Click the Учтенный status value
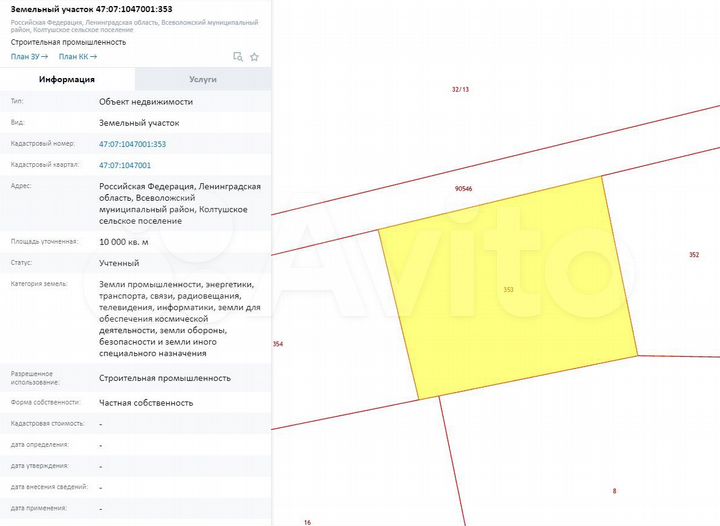720x526 pixels. [x=119, y=262]
